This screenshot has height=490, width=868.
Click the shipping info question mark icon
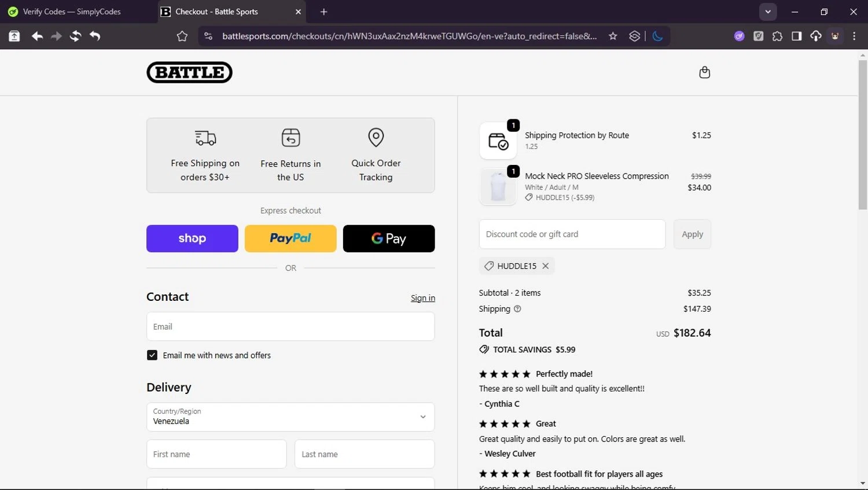[x=517, y=309]
